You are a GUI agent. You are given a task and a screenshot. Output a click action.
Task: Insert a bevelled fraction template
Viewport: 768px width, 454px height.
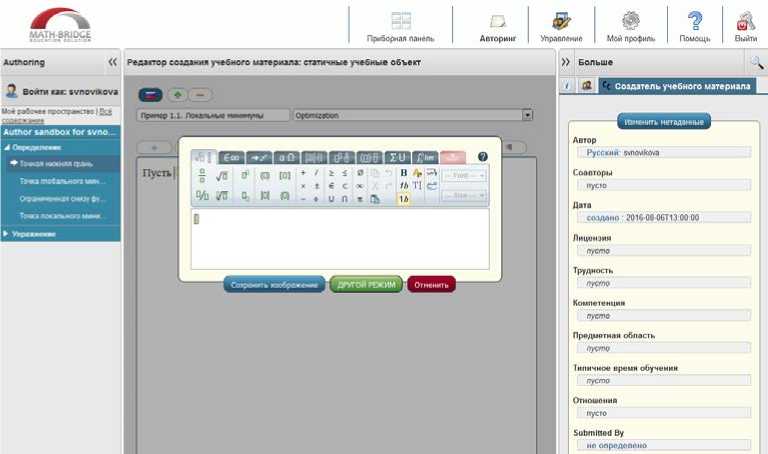click(202, 195)
